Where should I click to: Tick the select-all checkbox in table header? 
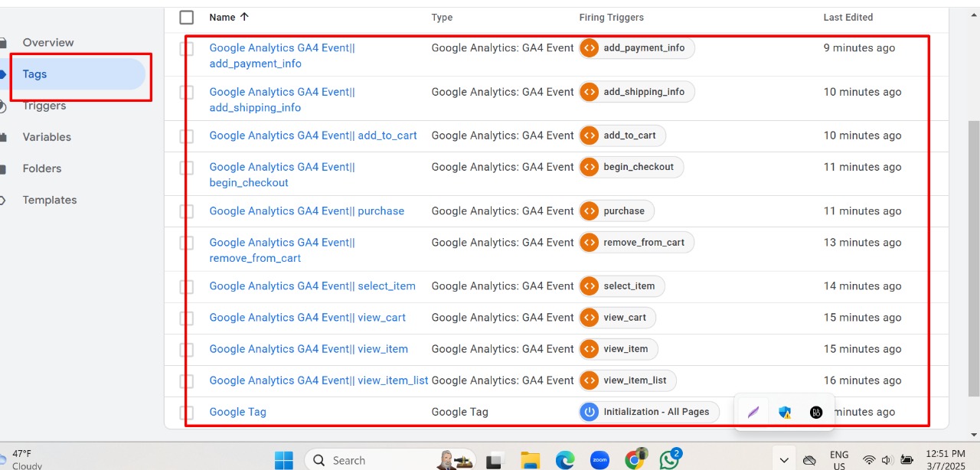tap(187, 17)
